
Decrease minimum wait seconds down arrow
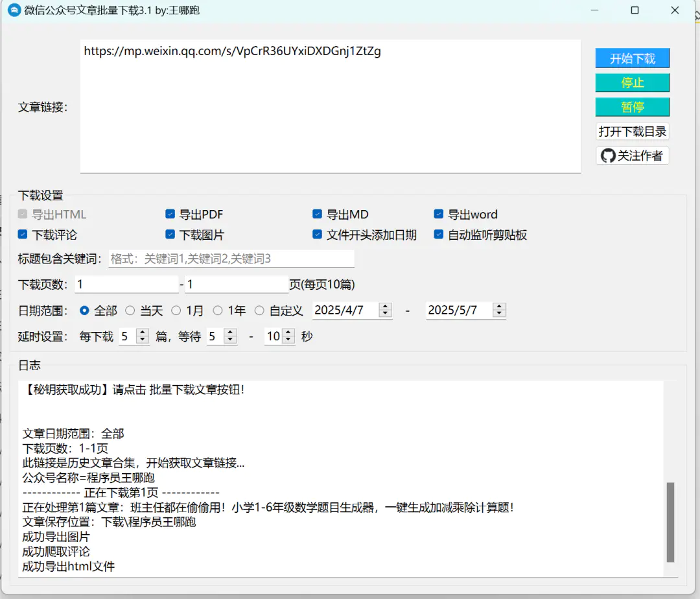tap(230, 340)
